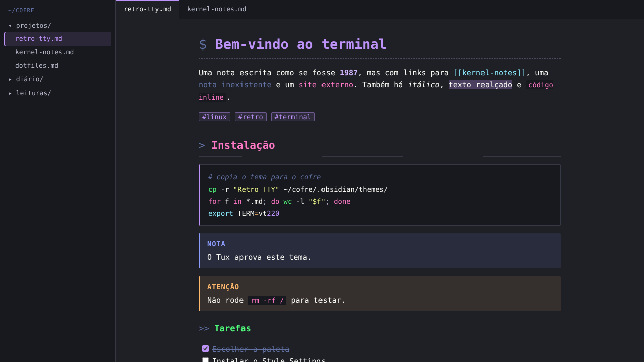Click the 'Instalação' heading
Viewport: 644px width, 362px height.
tap(243, 145)
